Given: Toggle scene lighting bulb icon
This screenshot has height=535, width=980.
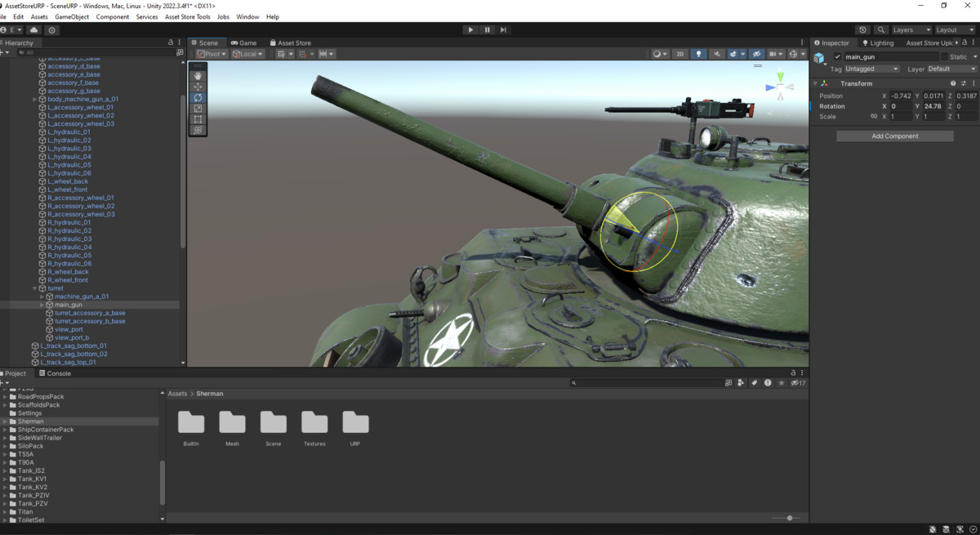Looking at the screenshot, I should tap(698, 54).
